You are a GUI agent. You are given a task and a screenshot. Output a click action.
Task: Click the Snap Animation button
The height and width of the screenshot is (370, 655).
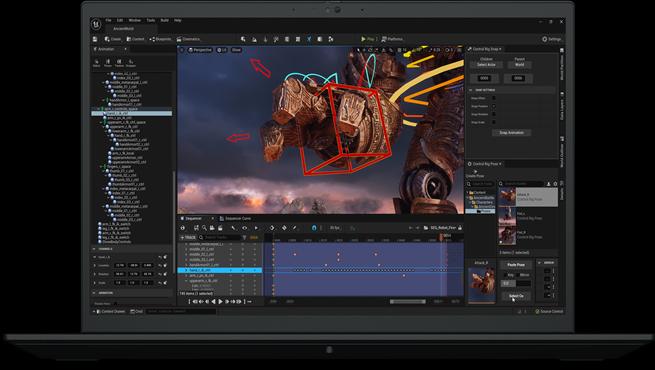coord(511,132)
